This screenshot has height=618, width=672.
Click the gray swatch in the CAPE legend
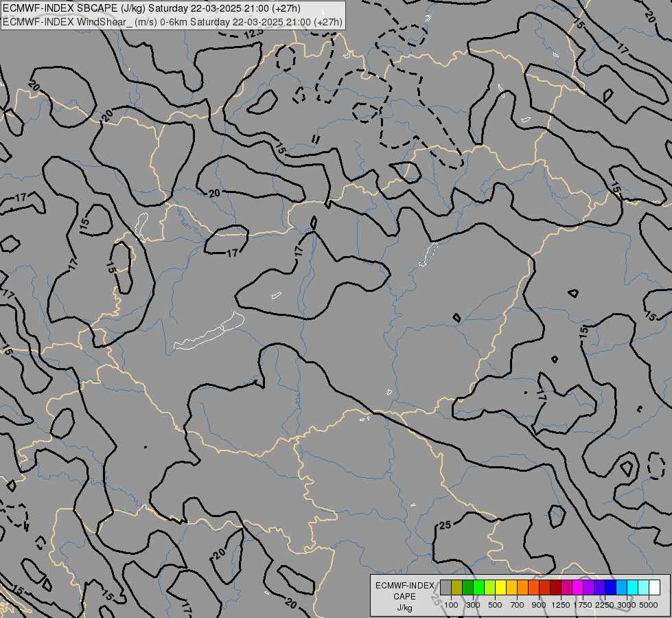(x=445, y=588)
